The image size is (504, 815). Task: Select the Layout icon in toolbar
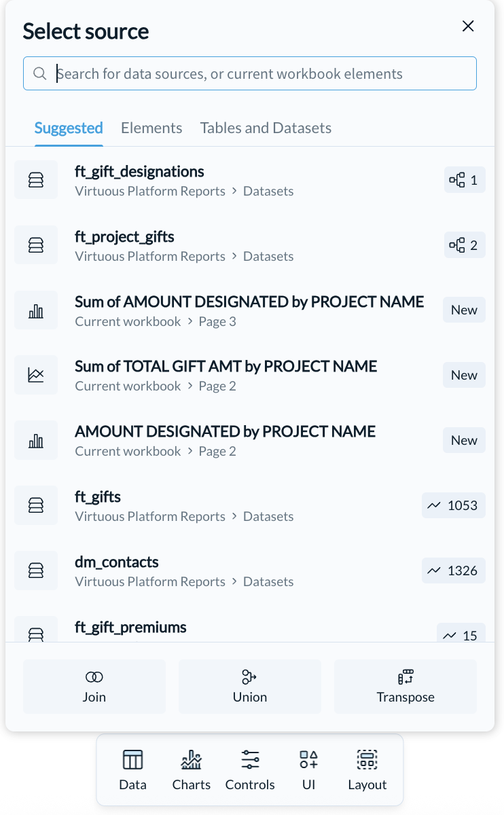pyautogui.click(x=367, y=759)
